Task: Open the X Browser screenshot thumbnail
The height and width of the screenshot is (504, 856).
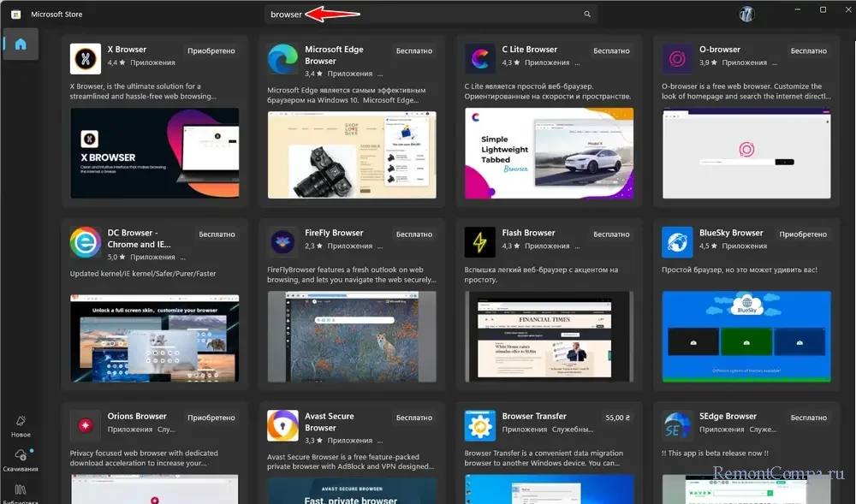Action: click(154, 153)
